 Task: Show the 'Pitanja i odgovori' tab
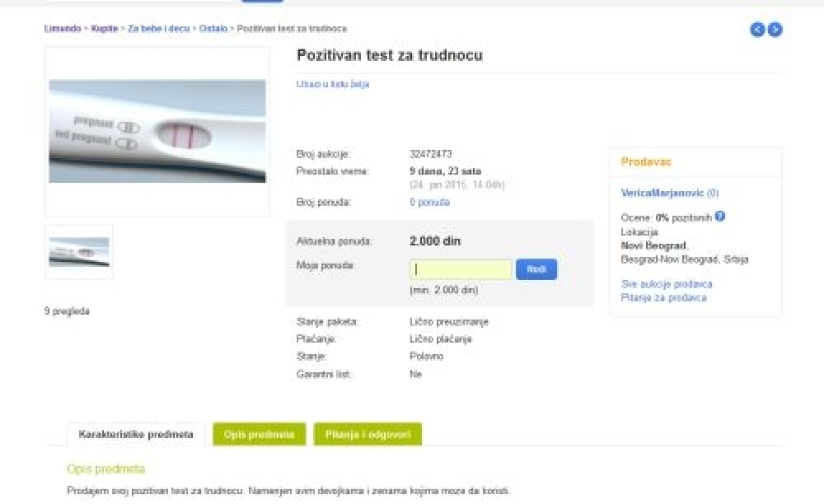[x=368, y=434]
